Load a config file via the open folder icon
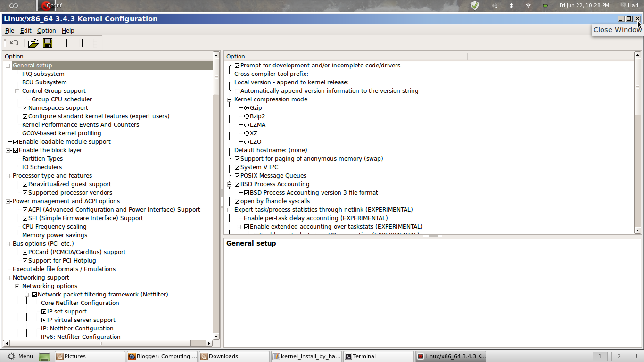Viewport: 644px width, 362px height. (x=33, y=43)
